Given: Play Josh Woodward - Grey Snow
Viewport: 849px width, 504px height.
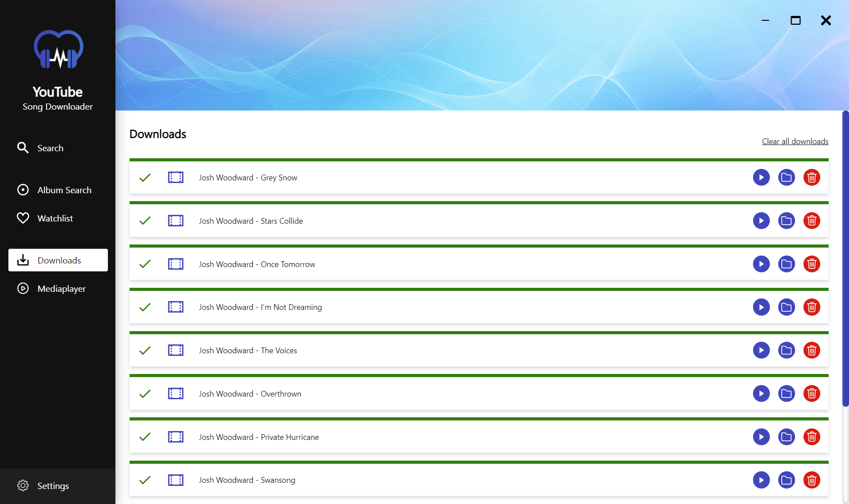Looking at the screenshot, I should click(x=761, y=178).
